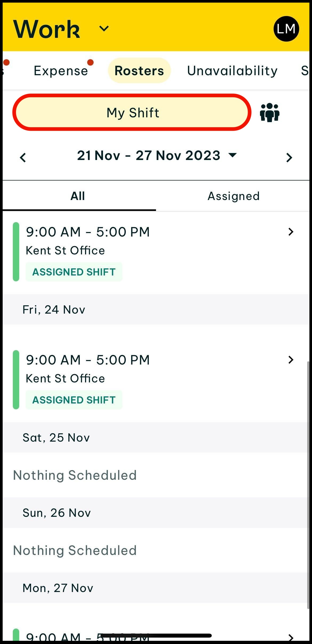Switch to the Expense tab

coord(61,71)
